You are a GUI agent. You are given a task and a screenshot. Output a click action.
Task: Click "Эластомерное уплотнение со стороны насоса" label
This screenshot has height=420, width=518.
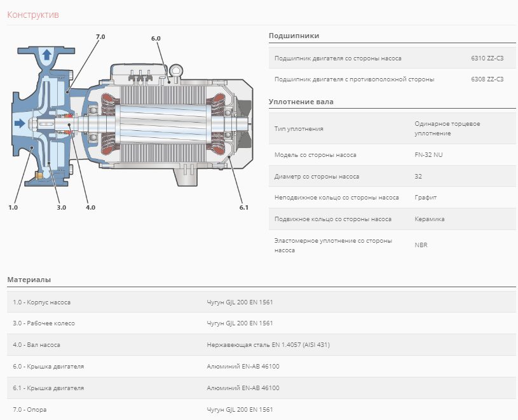click(x=333, y=245)
